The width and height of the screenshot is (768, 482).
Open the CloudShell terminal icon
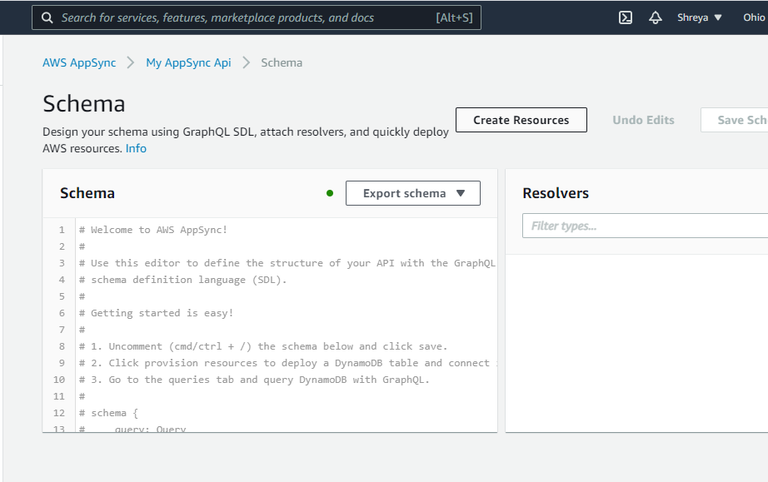[625, 17]
